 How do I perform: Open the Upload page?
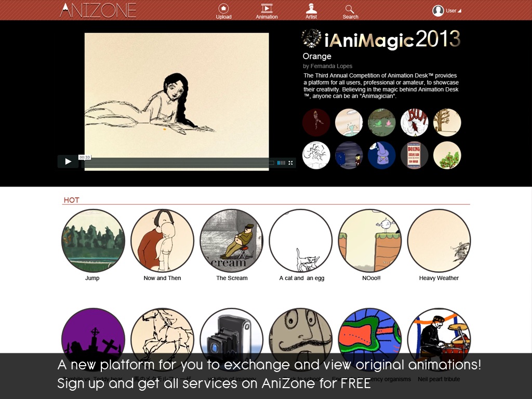[223, 11]
